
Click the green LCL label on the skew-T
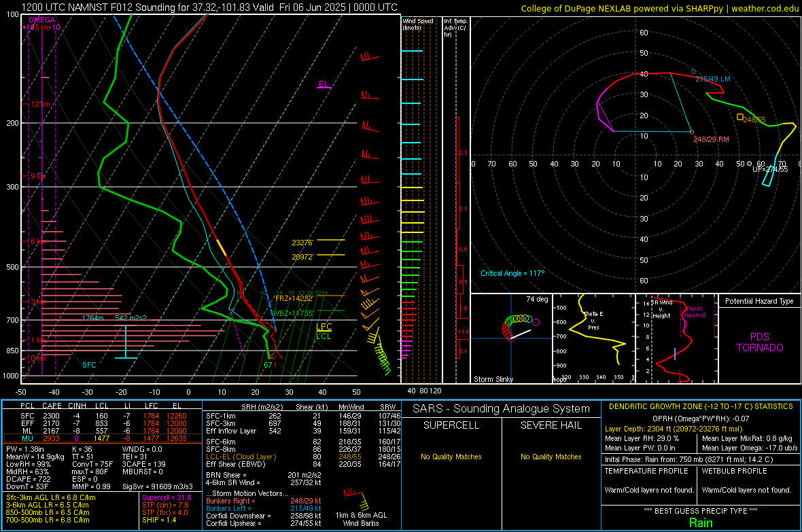coord(324,336)
